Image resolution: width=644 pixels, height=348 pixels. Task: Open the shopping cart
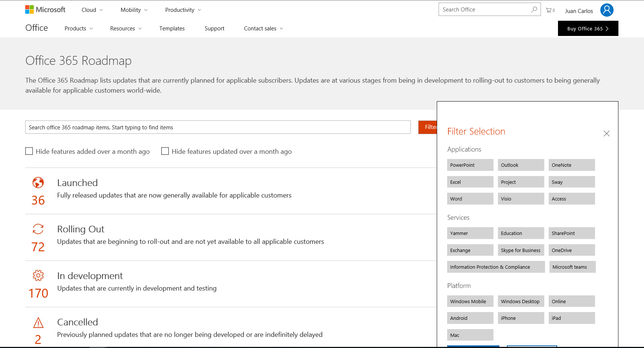[548, 10]
